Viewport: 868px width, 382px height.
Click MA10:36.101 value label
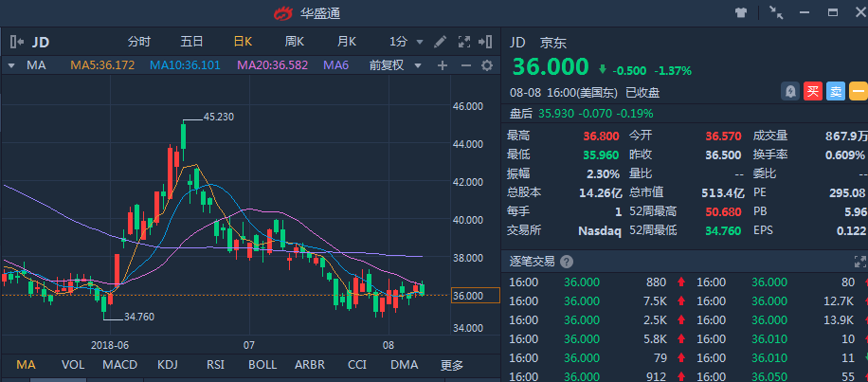[x=185, y=65]
